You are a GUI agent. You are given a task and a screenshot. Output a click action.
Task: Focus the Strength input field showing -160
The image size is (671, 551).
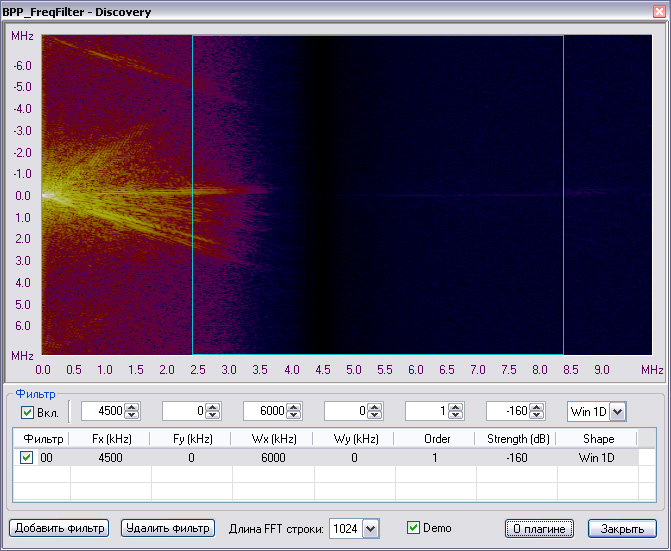click(x=508, y=411)
